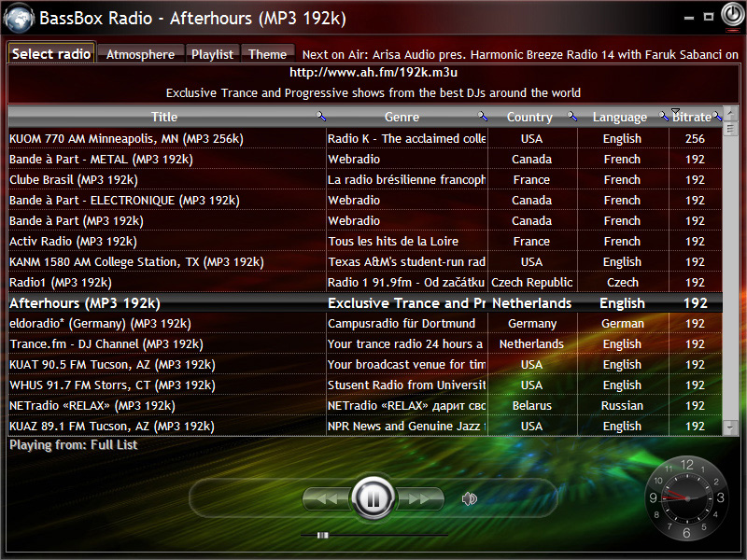The width and height of the screenshot is (747, 560).
Task: Click the analog clock widget
Action: click(x=686, y=498)
